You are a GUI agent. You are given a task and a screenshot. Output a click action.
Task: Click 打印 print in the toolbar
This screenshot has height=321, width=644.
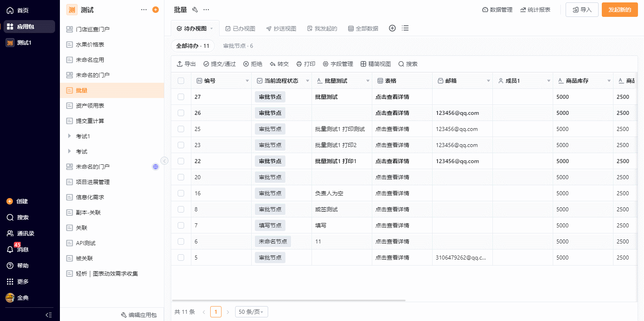tap(306, 64)
